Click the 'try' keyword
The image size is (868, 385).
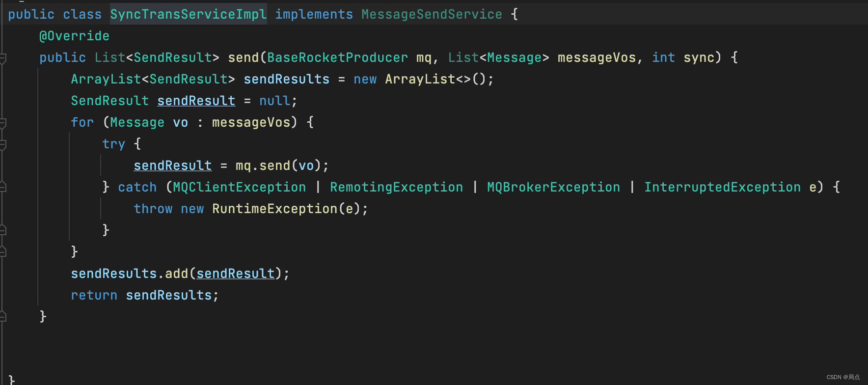[x=114, y=144]
